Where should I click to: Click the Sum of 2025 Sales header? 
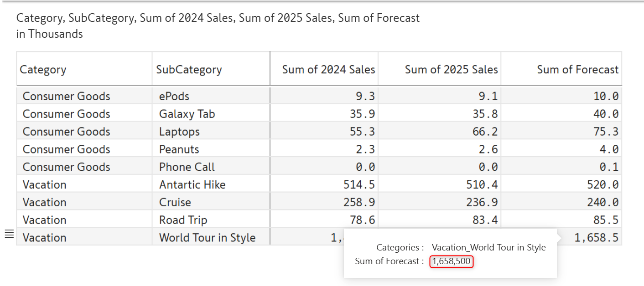(x=451, y=70)
